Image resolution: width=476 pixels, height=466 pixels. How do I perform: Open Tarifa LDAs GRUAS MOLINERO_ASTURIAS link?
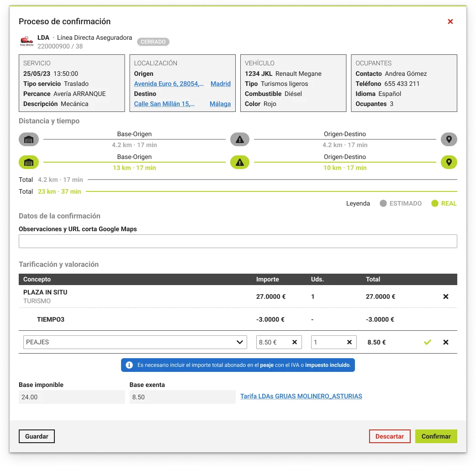[x=301, y=397]
